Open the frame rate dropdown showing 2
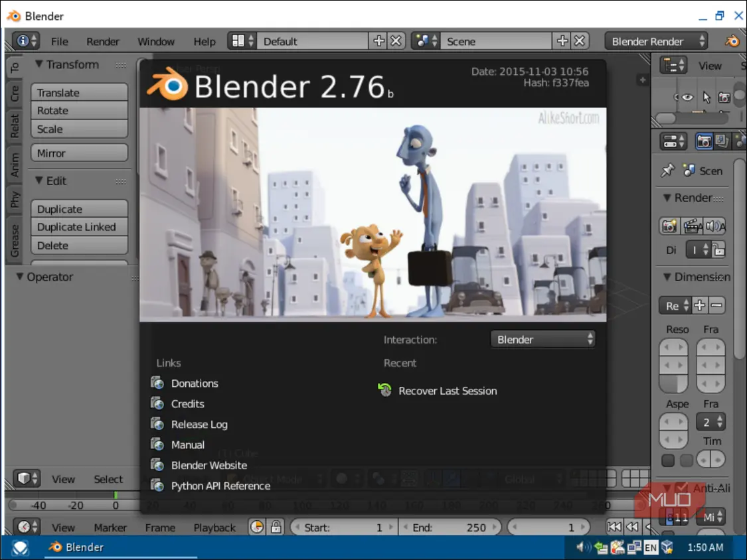Image resolution: width=747 pixels, height=560 pixels. click(x=711, y=421)
